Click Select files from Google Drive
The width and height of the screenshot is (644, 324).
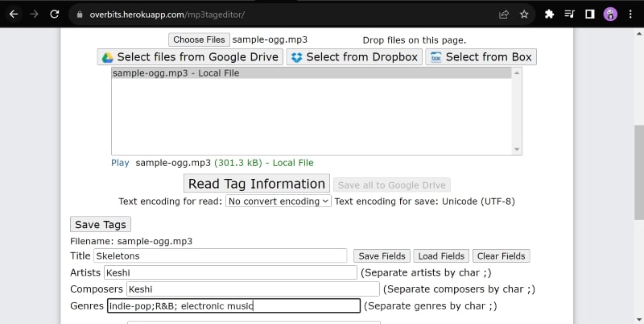189,57
